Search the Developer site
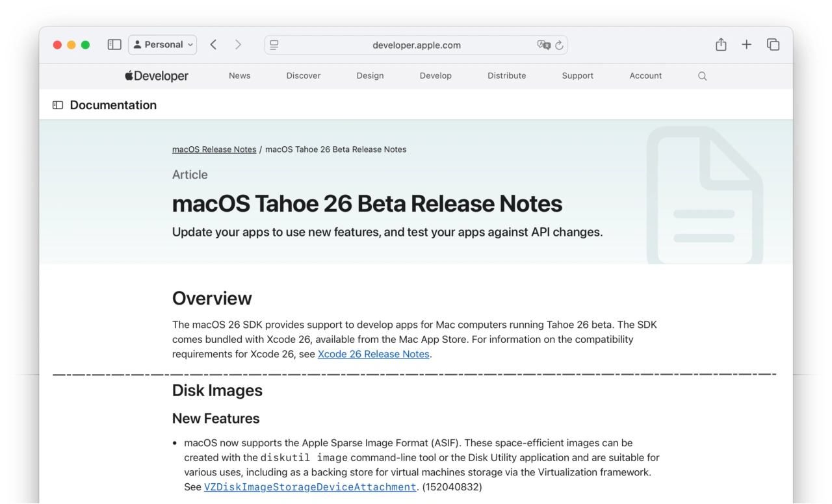 (x=702, y=76)
